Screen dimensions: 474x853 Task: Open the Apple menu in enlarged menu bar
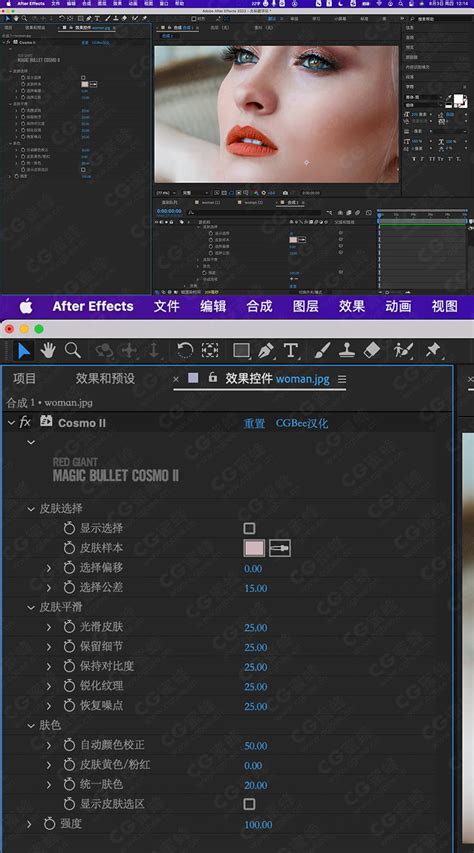tap(26, 306)
